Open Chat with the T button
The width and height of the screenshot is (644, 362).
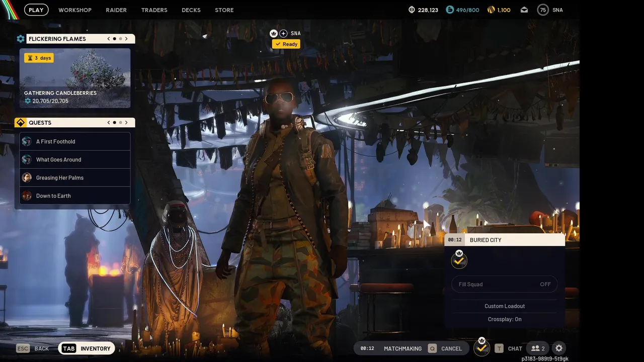pos(508,348)
